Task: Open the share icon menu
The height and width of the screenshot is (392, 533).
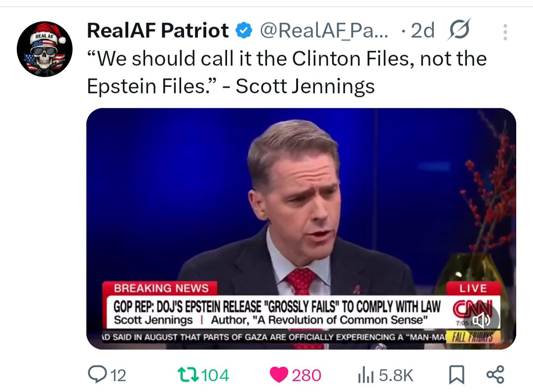Action: (x=495, y=375)
